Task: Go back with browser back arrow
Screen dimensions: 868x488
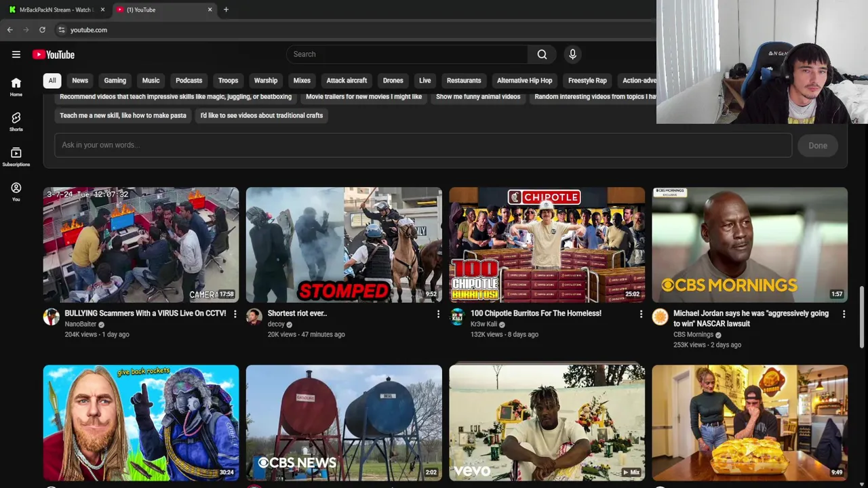Action: point(9,30)
